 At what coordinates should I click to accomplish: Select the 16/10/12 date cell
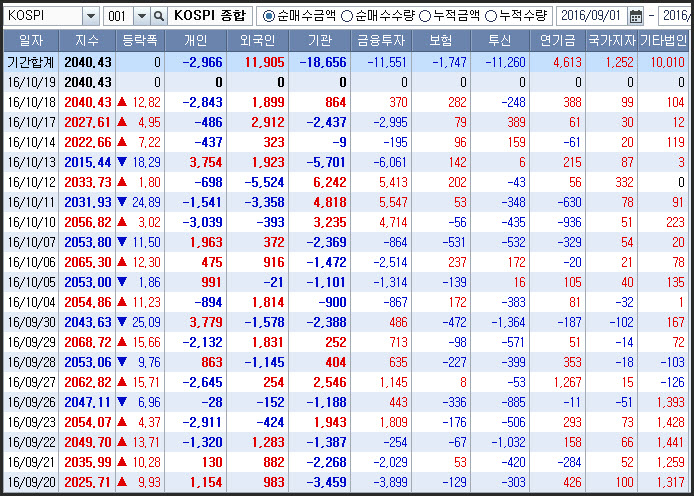[x=31, y=182]
